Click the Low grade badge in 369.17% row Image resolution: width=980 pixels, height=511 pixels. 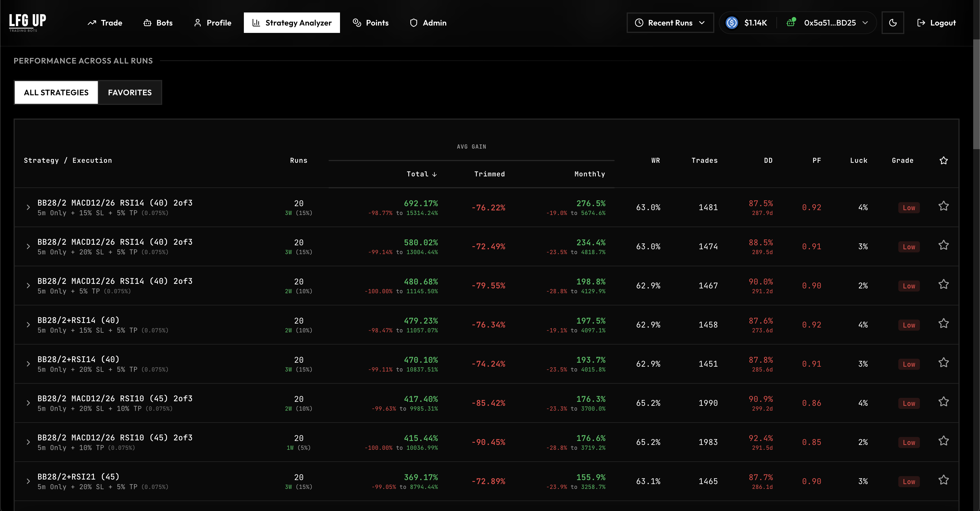[909, 482]
